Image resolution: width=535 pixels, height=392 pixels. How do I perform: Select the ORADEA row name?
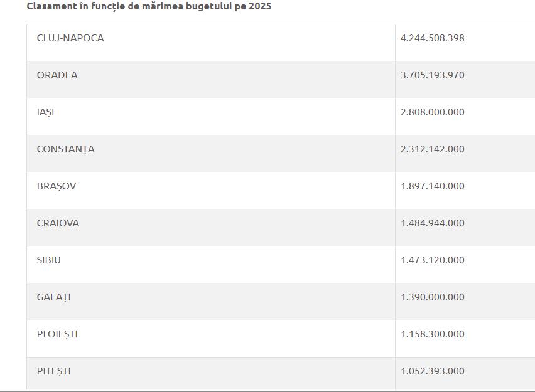57,75
